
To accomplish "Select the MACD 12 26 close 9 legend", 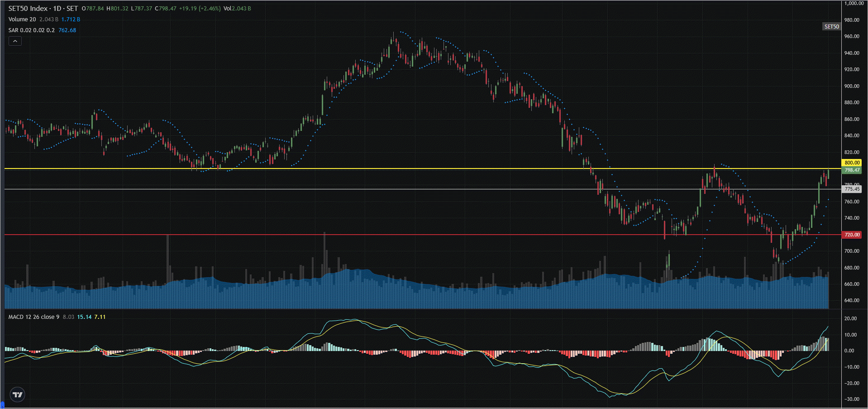I will [x=34, y=317].
